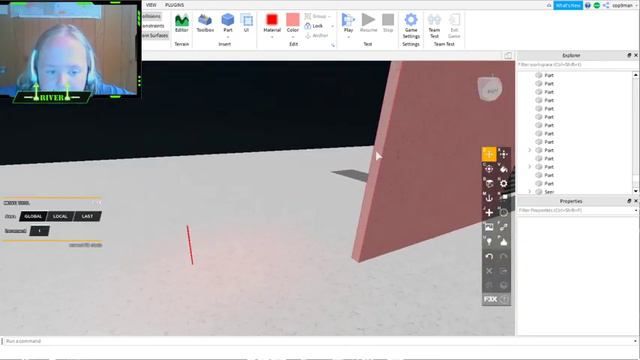Open the Lock dropdown arrow

coord(332,26)
